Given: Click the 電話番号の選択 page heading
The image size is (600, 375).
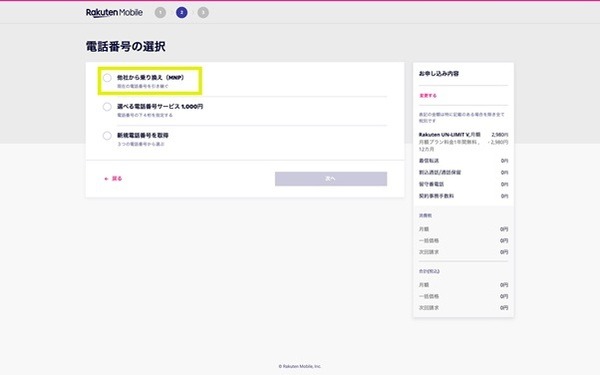Looking at the screenshot, I should point(126,47).
